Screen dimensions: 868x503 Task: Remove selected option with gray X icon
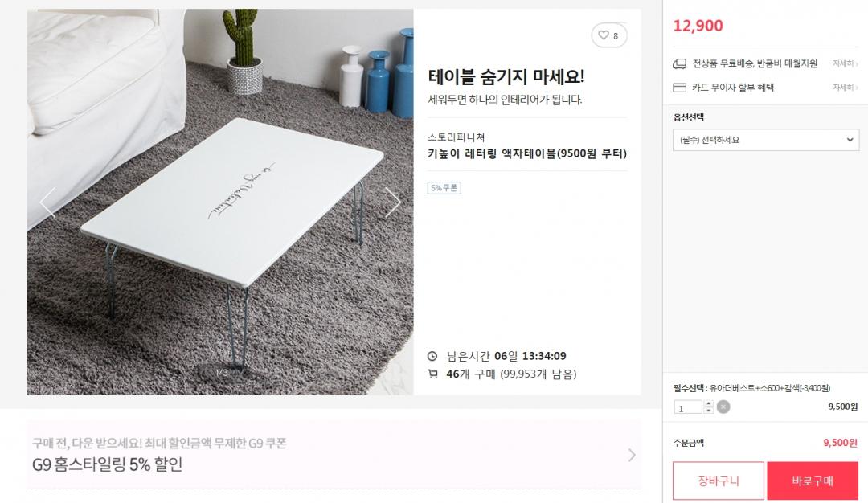tap(723, 407)
